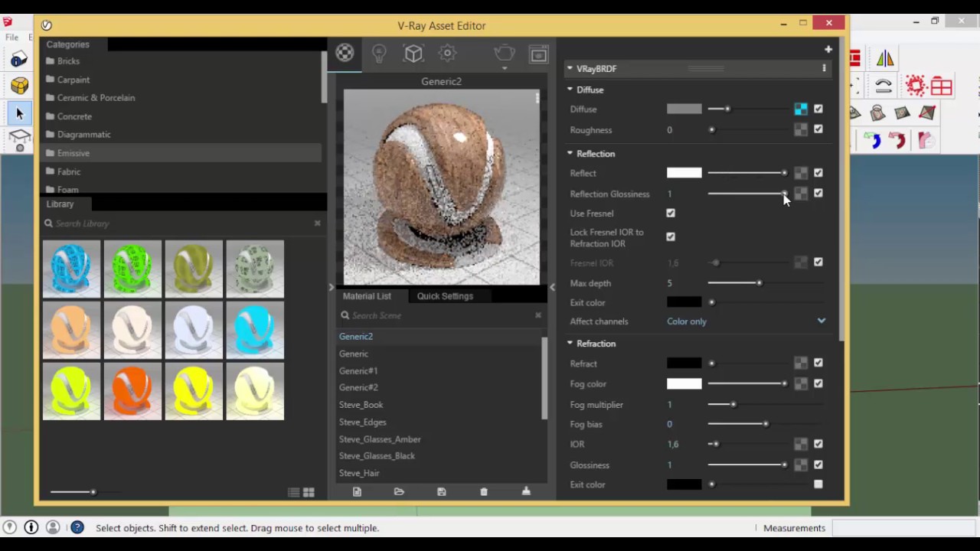Open Affect channels dropdown
This screenshot has height=551, width=980.
click(x=746, y=321)
